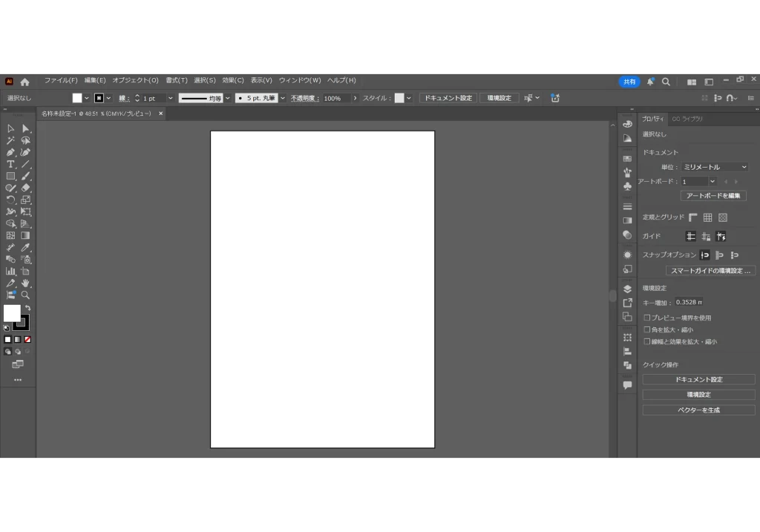Image resolution: width=760 pixels, height=532 pixels.
Task: Select the Pen tool in toolbar
Action: (10, 152)
